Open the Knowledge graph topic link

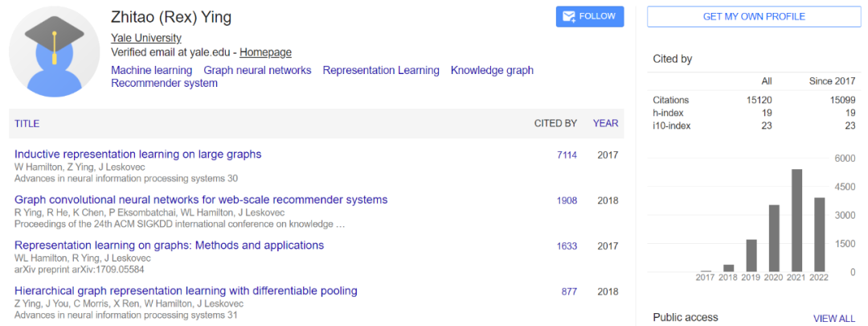(x=492, y=70)
